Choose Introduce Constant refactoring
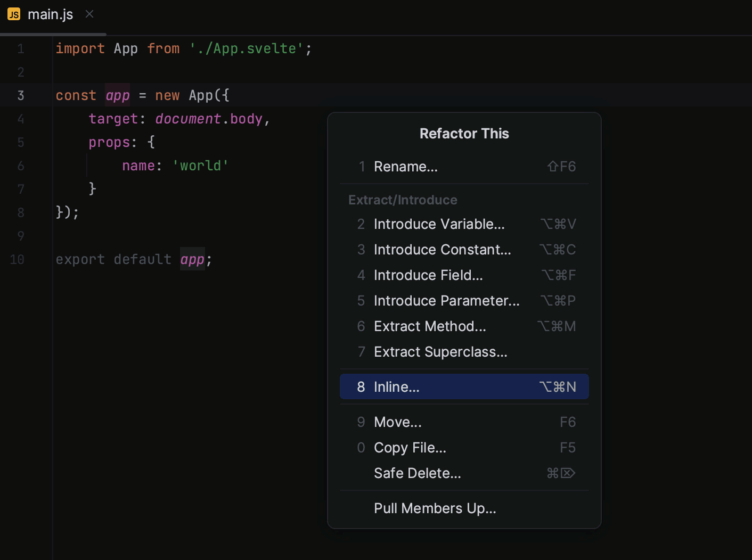 pyautogui.click(x=442, y=249)
